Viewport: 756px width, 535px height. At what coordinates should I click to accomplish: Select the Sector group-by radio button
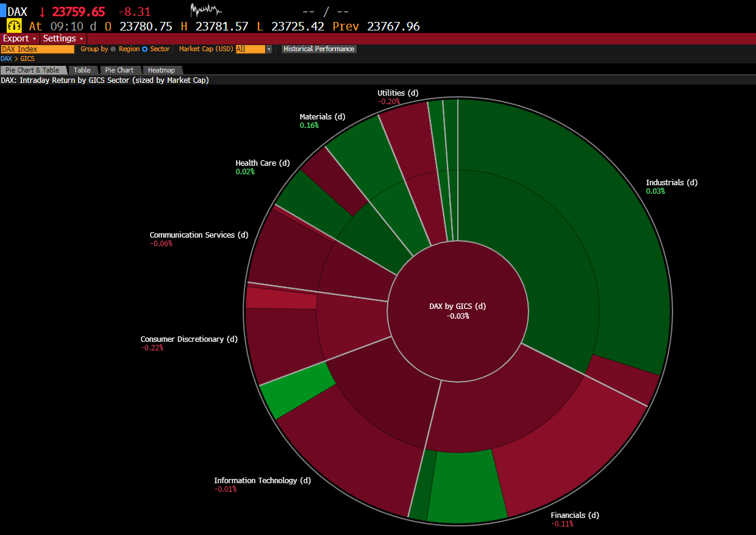coord(145,49)
